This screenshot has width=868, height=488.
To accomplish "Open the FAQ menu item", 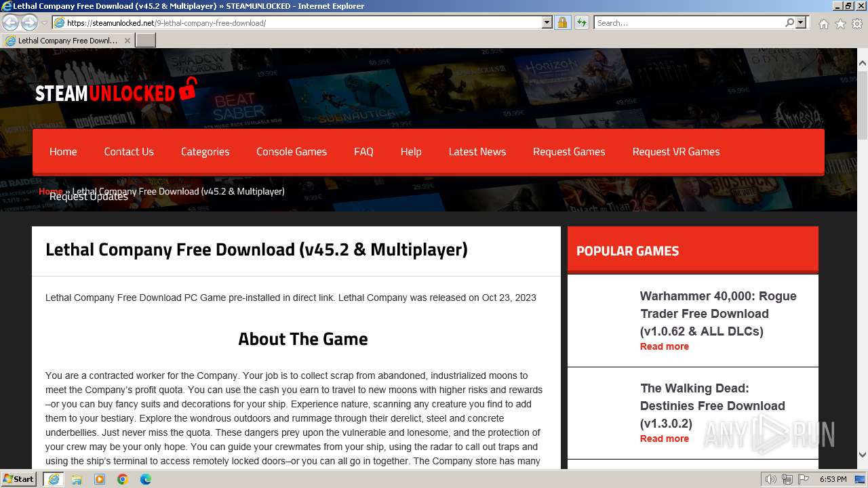I will point(363,152).
